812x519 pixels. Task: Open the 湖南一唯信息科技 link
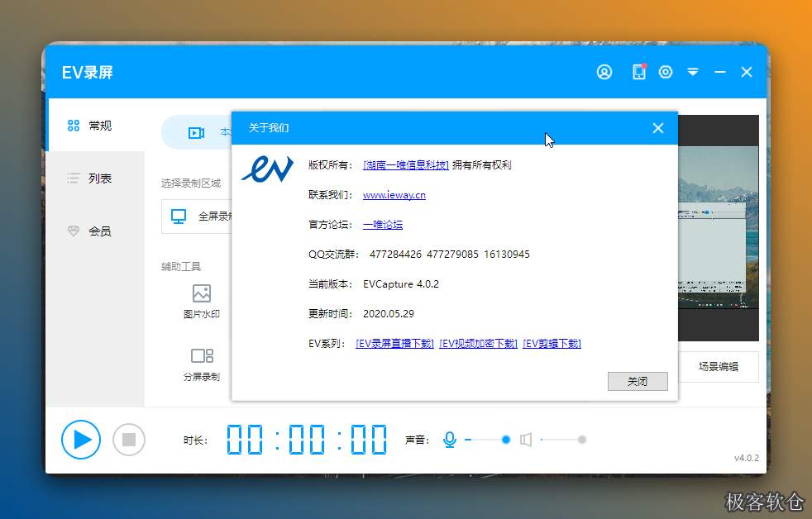(406, 165)
